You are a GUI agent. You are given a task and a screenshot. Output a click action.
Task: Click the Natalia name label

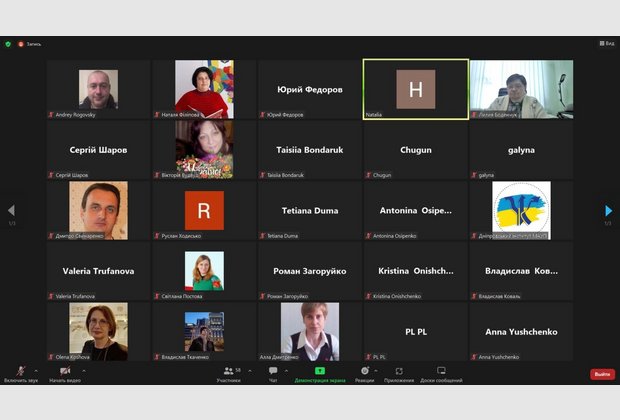(x=374, y=115)
